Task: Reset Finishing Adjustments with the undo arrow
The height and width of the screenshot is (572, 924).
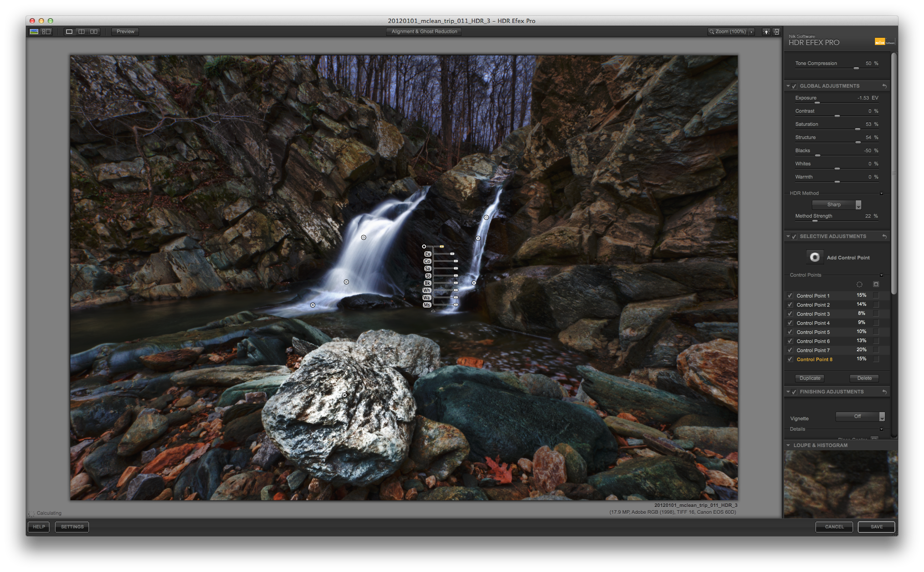Action: click(884, 392)
